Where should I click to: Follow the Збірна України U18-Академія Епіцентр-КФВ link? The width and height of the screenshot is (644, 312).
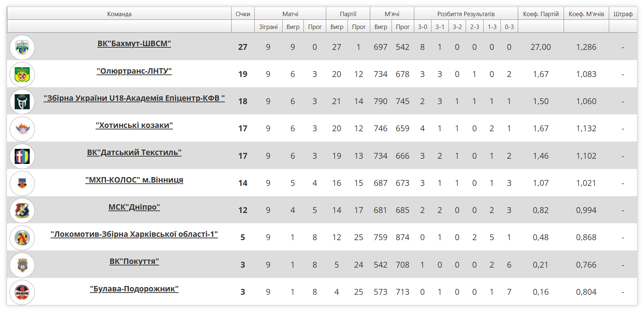134,98
